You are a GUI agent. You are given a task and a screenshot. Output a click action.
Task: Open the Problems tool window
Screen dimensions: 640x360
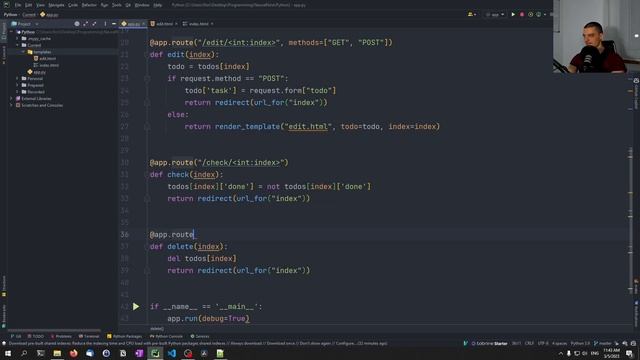[61, 336]
